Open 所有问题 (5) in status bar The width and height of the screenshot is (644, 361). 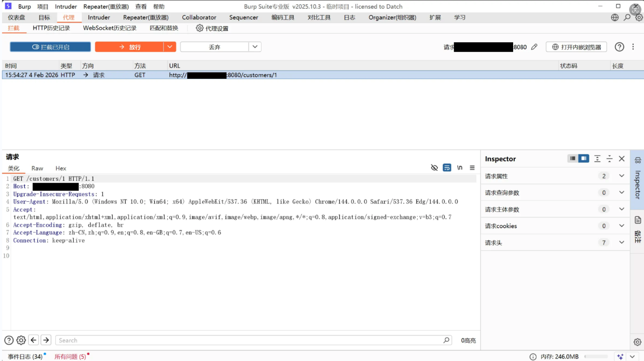(x=70, y=357)
